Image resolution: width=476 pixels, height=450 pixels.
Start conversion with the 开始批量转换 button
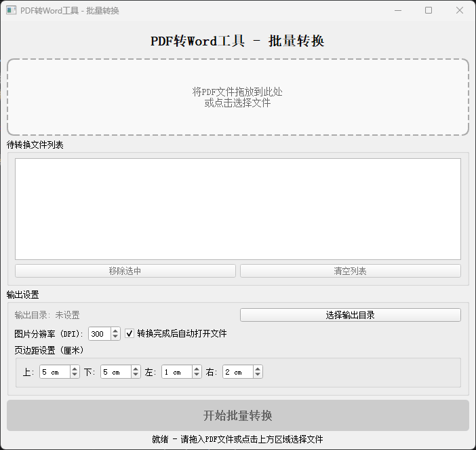pyautogui.click(x=237, y=415)
